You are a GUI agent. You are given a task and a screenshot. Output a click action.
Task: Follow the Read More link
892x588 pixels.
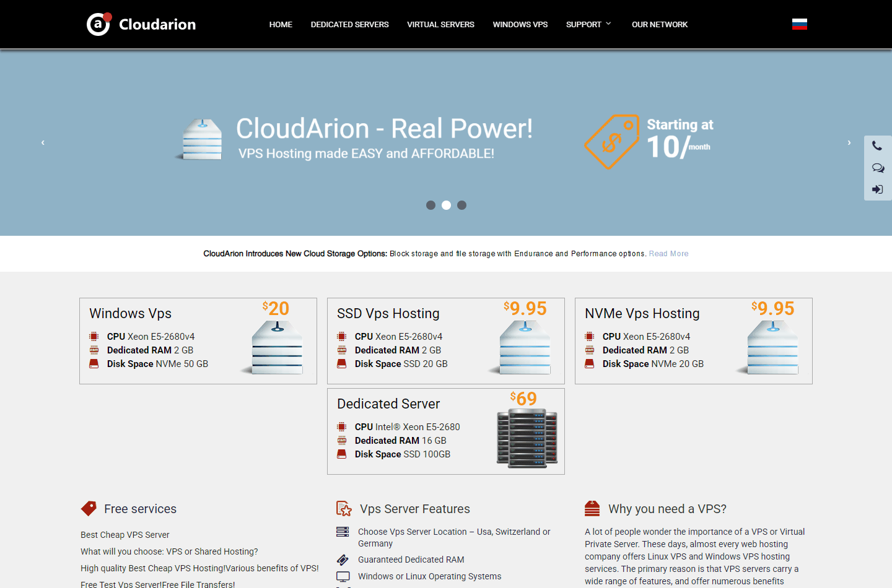coord(668,254)
